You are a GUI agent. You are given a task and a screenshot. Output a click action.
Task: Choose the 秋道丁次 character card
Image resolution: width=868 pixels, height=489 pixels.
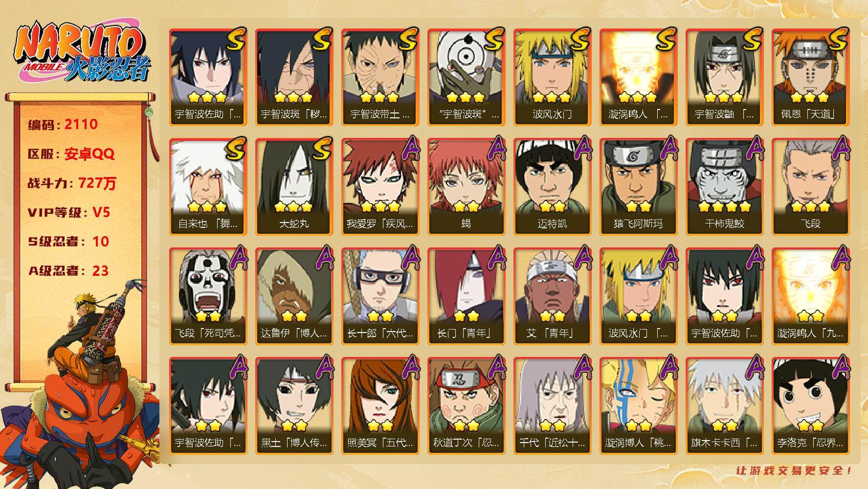click(x=467, y=406)
